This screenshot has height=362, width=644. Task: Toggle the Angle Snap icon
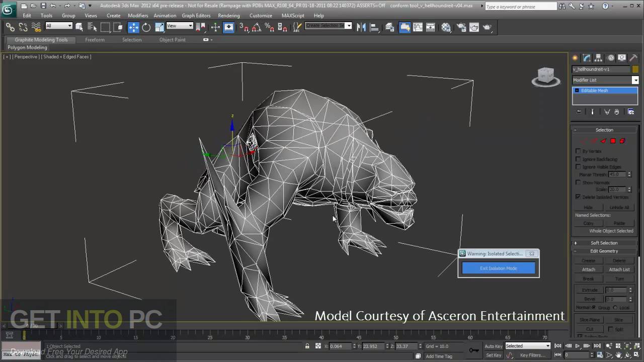[x=256, y=27]
